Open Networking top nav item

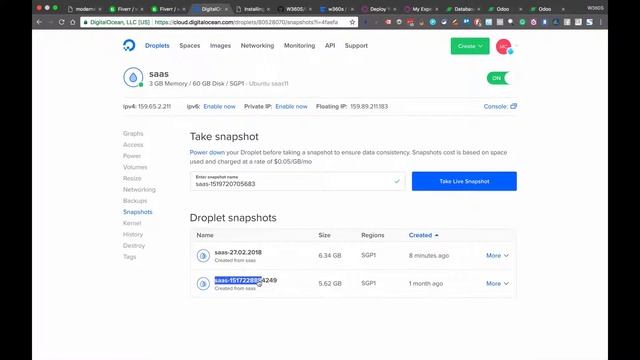coord(258,46)
